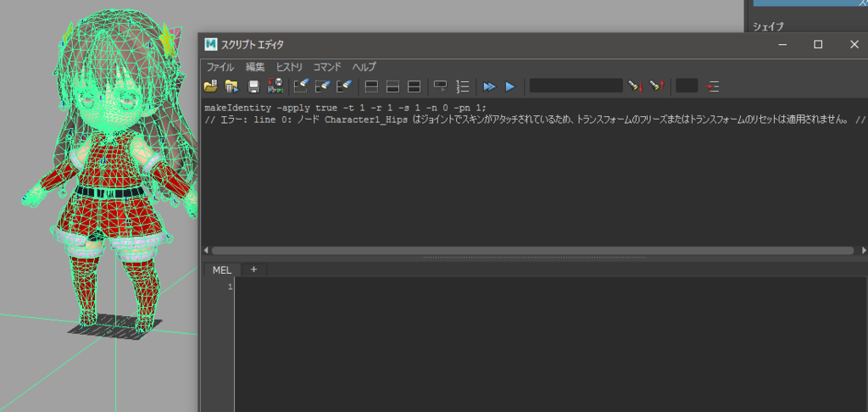
Task: Open the コマンド menu
Action: point(327,67)
